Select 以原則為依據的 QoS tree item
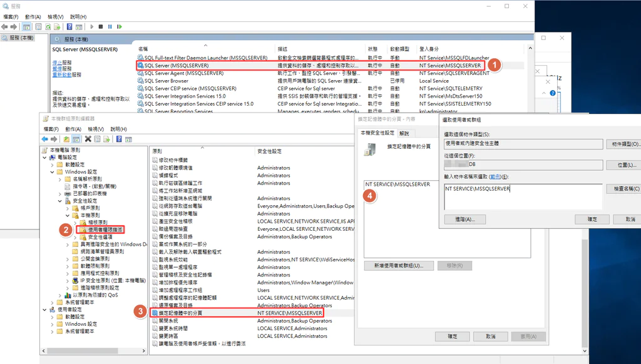 point(95,295)
